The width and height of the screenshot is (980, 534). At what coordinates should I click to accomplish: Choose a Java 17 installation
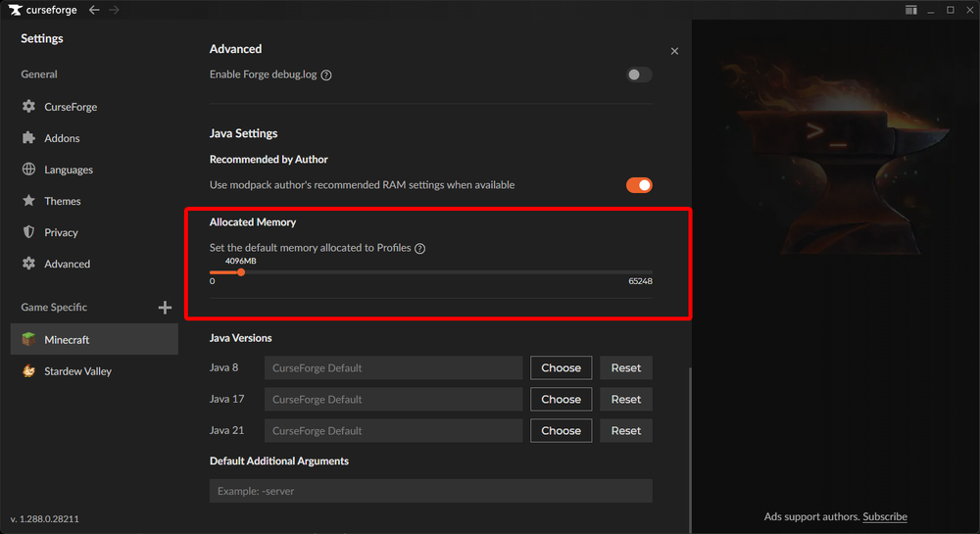click(561, 399)
